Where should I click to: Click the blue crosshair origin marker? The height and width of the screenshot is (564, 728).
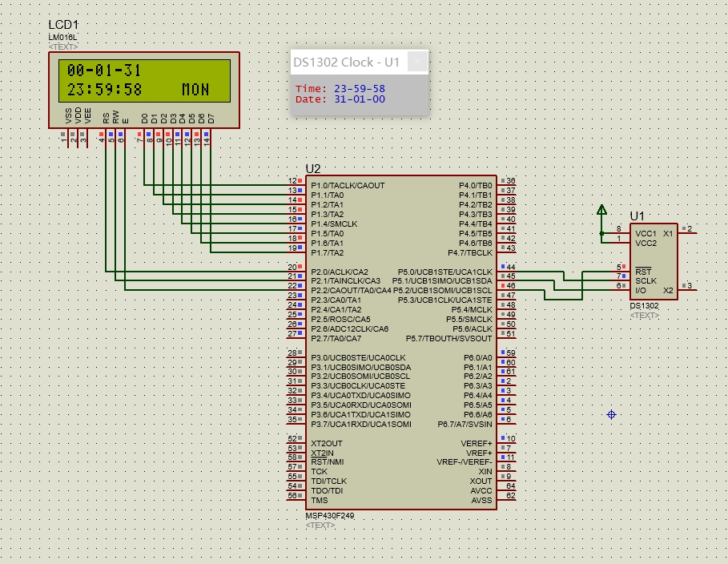pos(611,414)
